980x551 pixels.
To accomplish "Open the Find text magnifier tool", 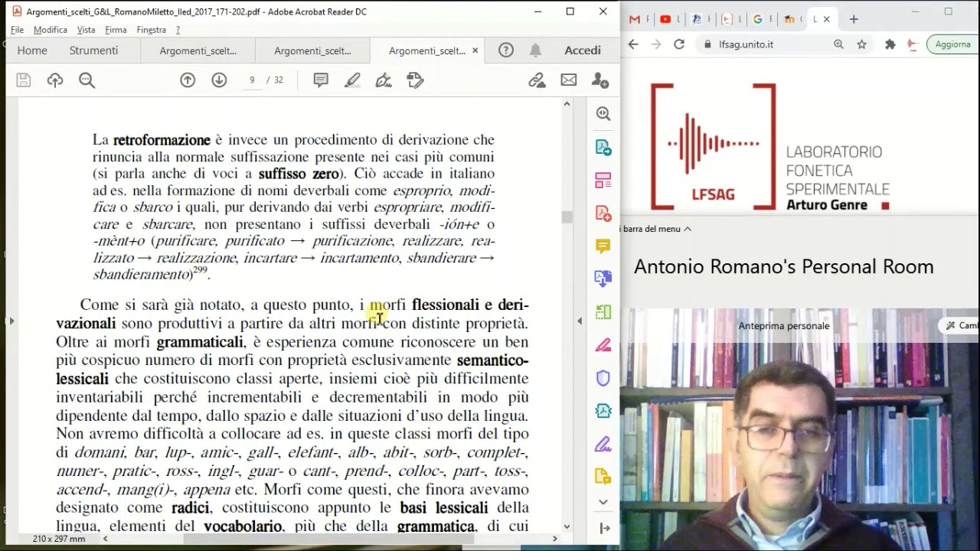I will coord(87,80).
